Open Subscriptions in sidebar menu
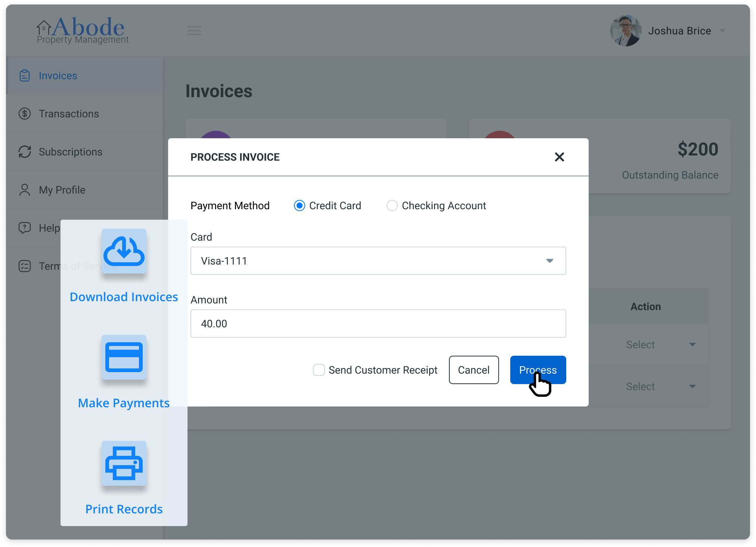This screenshot has width=756, height=547. (x=85, y=152)
